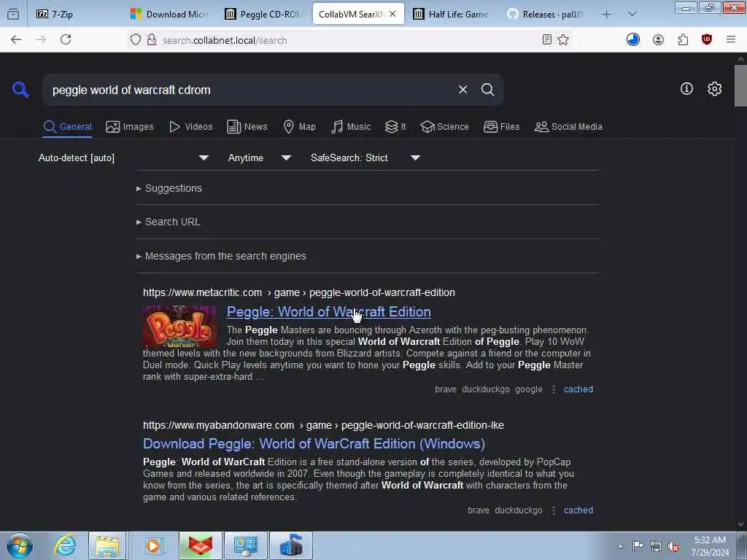Select the Videos search category
The width and height of the screenshot is (747, 560).
191,127
